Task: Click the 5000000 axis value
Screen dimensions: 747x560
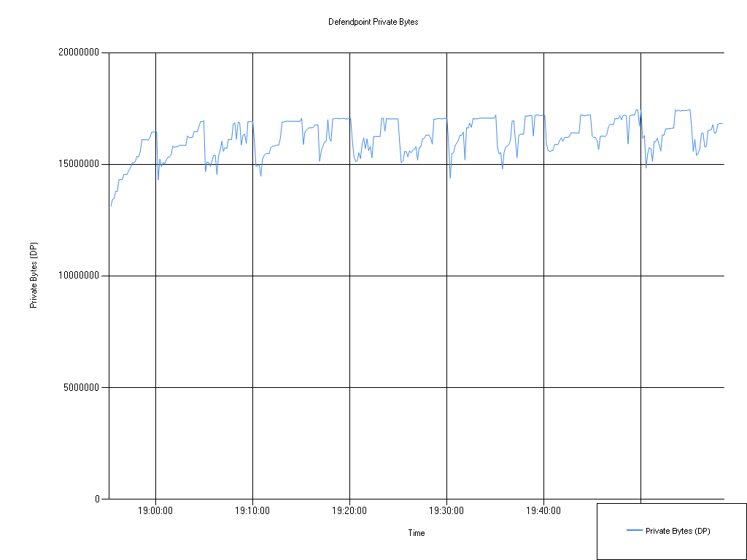Action: pyautogui.click(x=85, y=386)
